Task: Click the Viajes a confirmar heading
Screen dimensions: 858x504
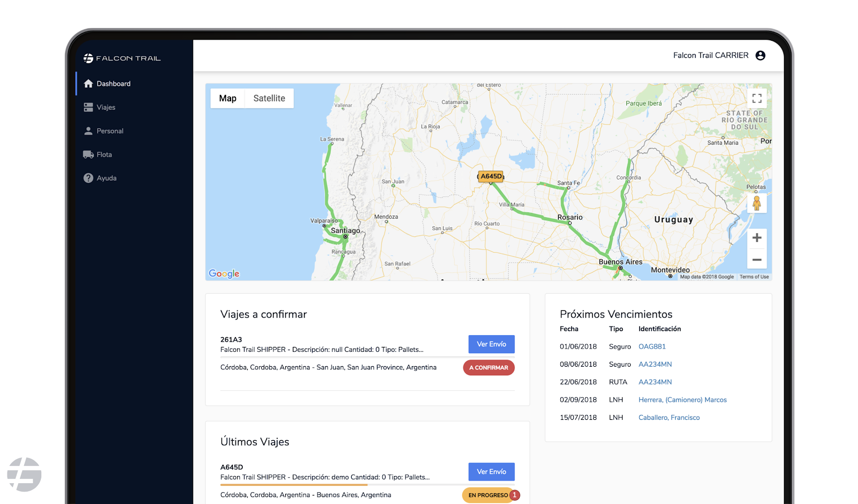Action: pyautogui.click(x=263, y=314)
